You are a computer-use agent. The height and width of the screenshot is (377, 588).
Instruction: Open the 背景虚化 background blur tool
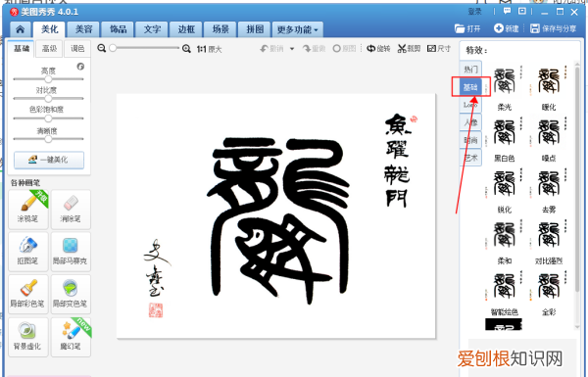(x=28, y=337)
